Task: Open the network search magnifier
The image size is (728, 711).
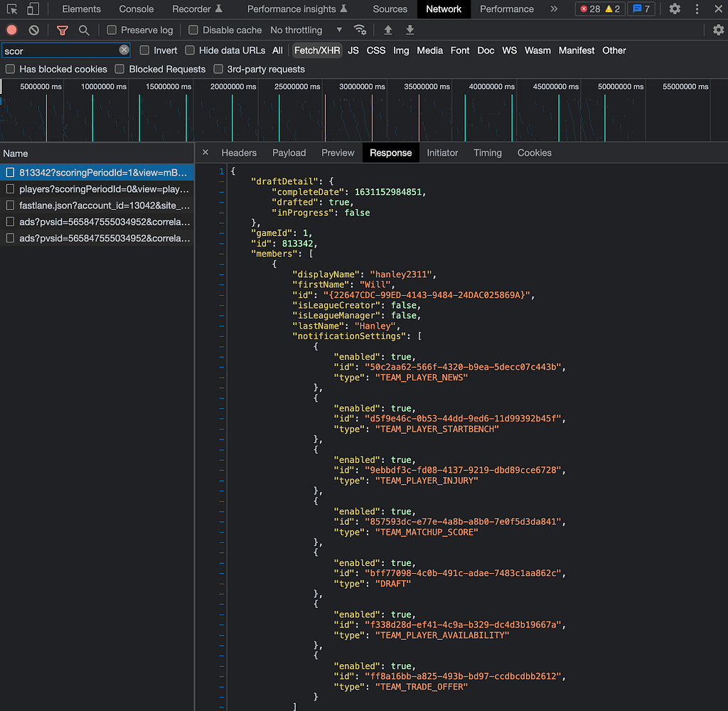Action: pos(84,30)
